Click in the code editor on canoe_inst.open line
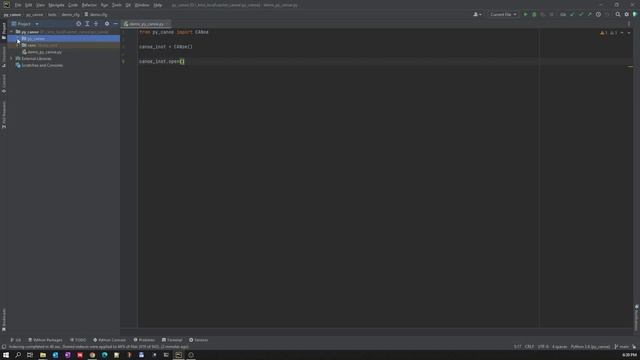This screenshot has width=640, height=360. click(162, 62)
